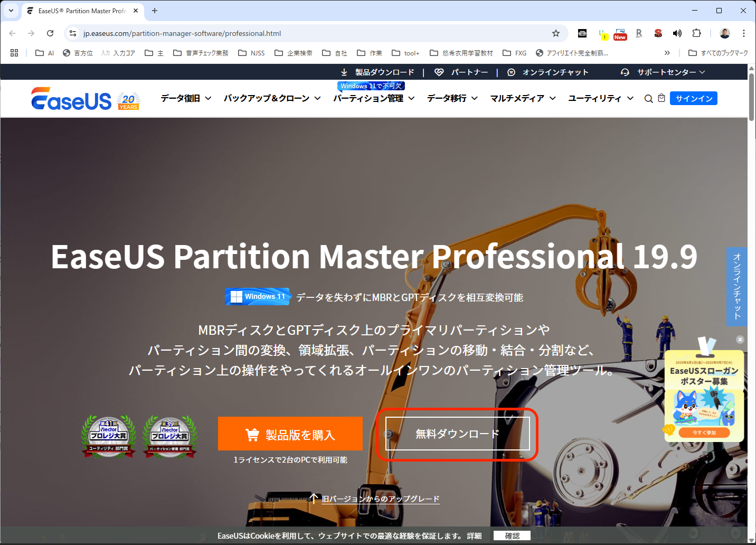Image resolution: width=756 pixels, height=545 pixels.
Task: Click the EaseUS logo
Action: [x=71, y=99]
